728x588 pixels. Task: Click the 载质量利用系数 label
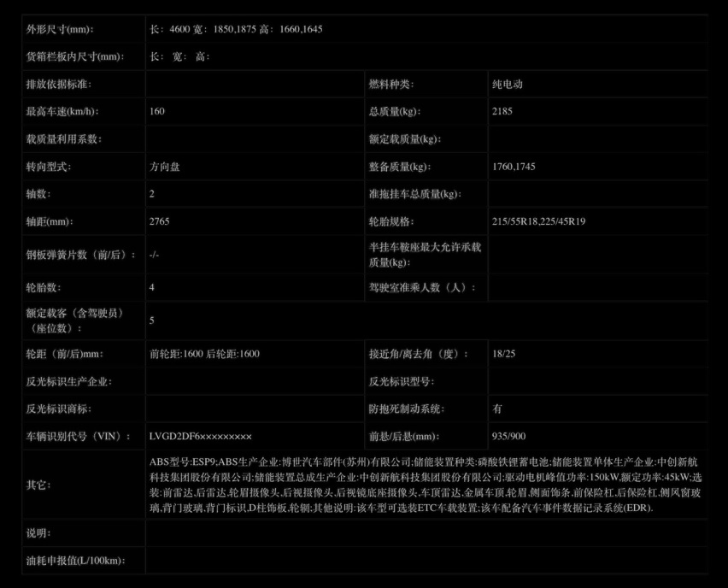63,138
